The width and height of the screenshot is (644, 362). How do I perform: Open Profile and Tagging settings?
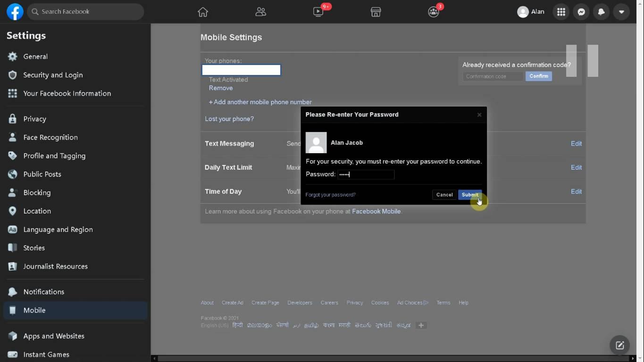click(75, 156)
